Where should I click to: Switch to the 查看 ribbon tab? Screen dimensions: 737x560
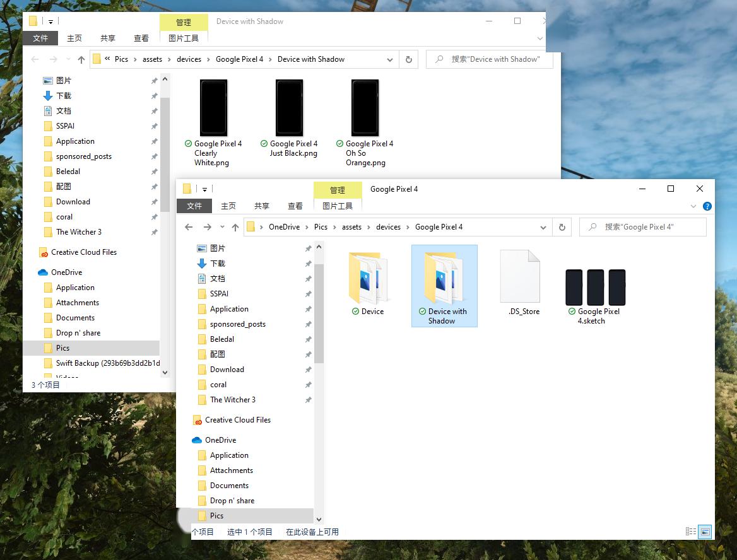coord(295,206)
